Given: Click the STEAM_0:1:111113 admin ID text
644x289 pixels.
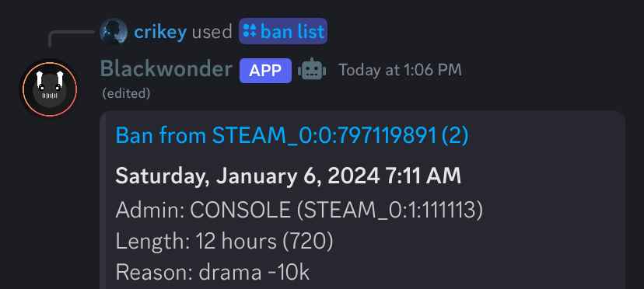Looking at the screenshot, I should pos(390,211).
